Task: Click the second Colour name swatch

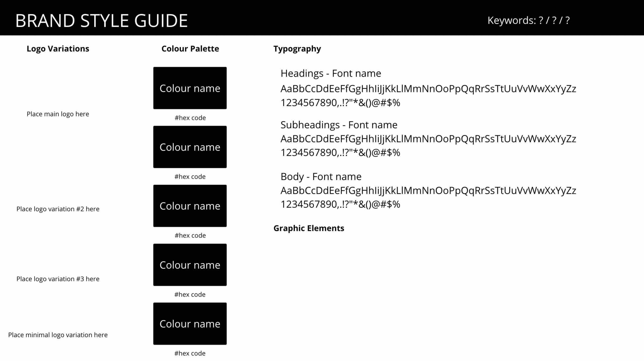Action: tap(190, 147)
